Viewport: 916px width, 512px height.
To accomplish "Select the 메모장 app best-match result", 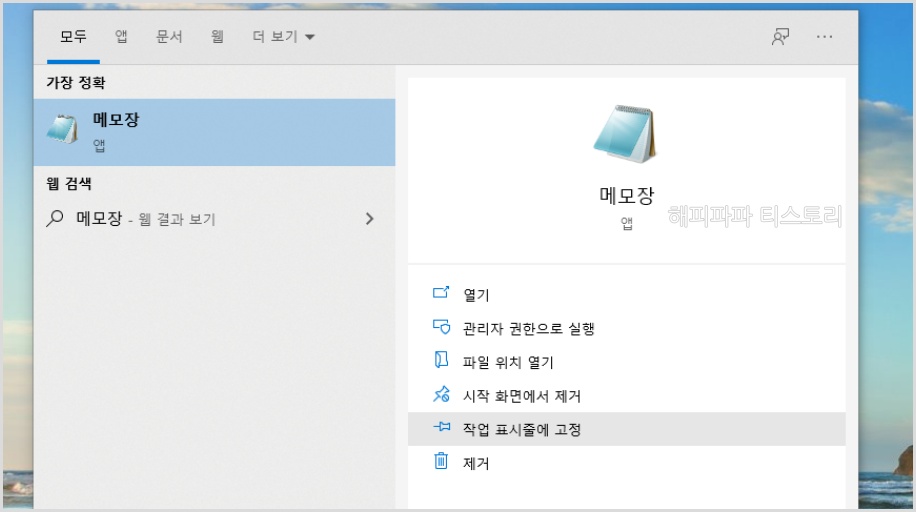I will point(214,132).
